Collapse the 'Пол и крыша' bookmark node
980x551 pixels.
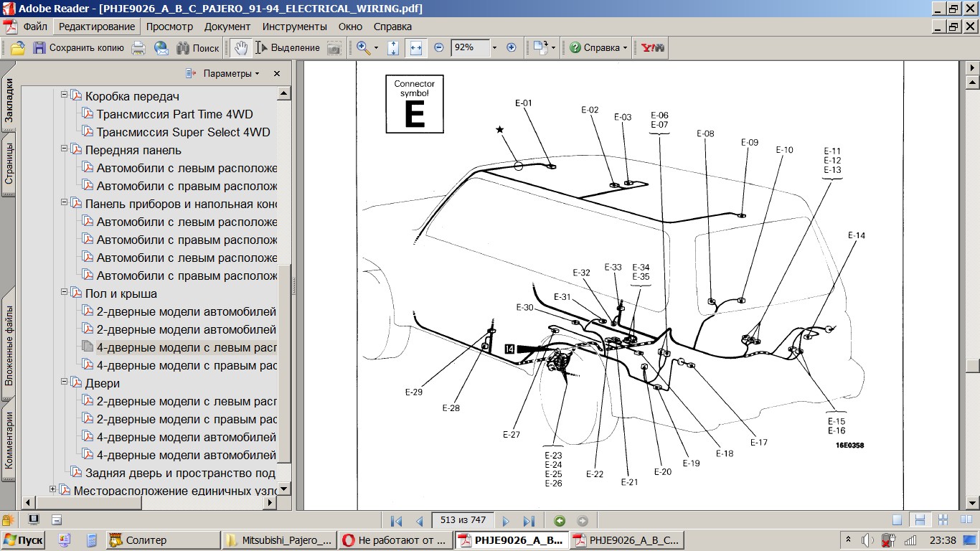[x=64, y=293]
